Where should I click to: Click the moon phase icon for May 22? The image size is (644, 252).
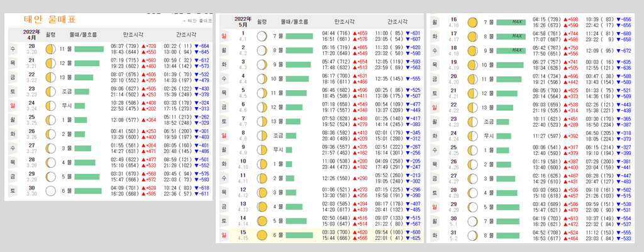[x=473, y=108]
